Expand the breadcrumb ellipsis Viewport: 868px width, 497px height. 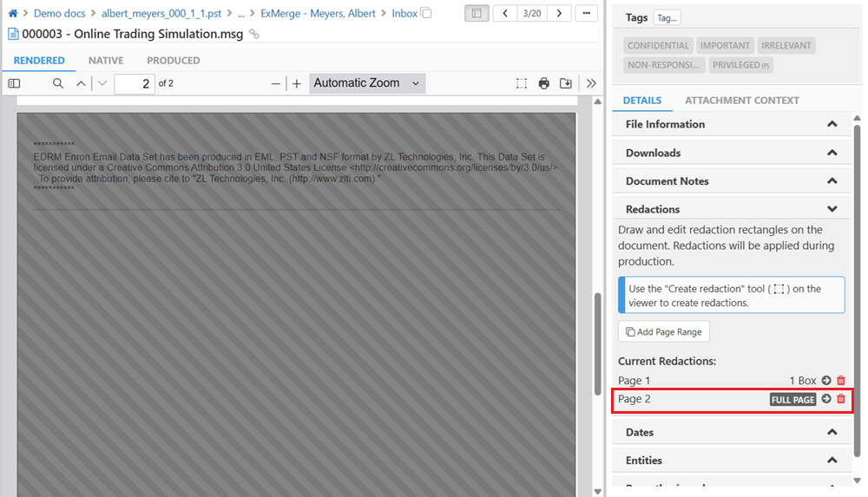240,13
